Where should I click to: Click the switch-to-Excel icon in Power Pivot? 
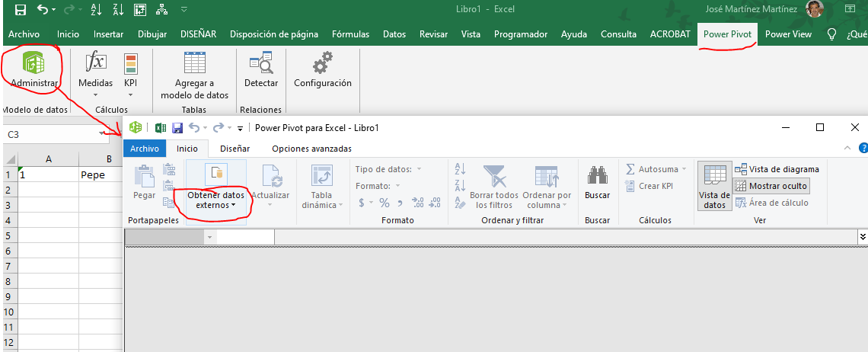pyautogui.click(x=161, y=127)
